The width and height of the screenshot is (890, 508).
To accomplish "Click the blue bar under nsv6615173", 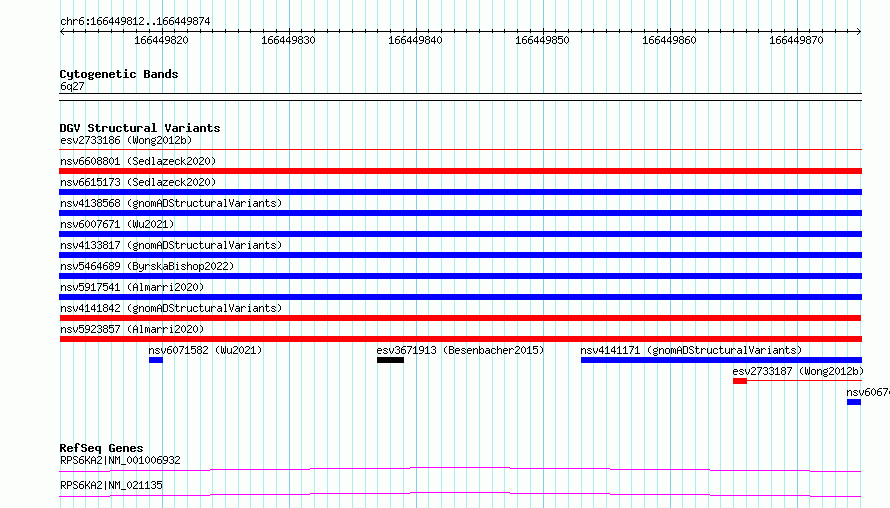I will [460, 192].
